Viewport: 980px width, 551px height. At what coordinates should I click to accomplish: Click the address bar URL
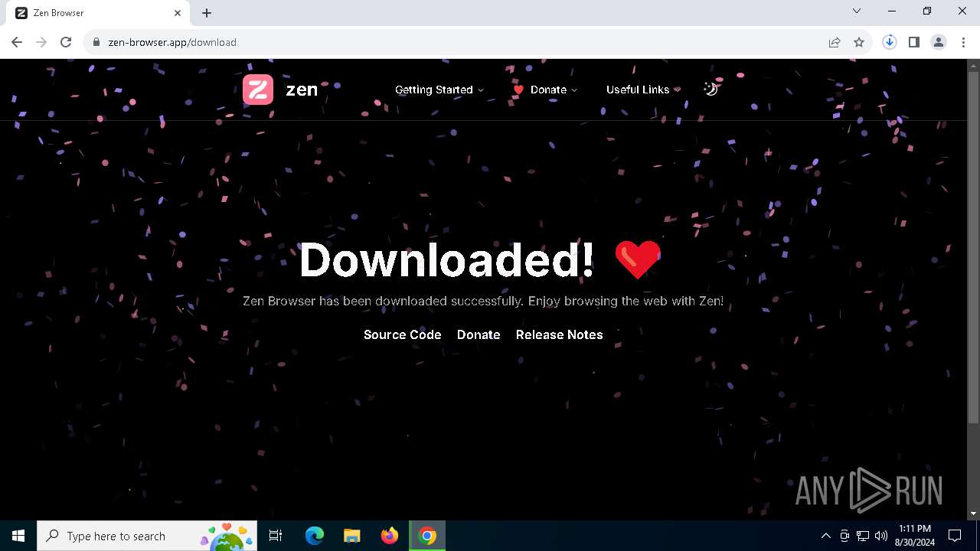tap(172, 42)
